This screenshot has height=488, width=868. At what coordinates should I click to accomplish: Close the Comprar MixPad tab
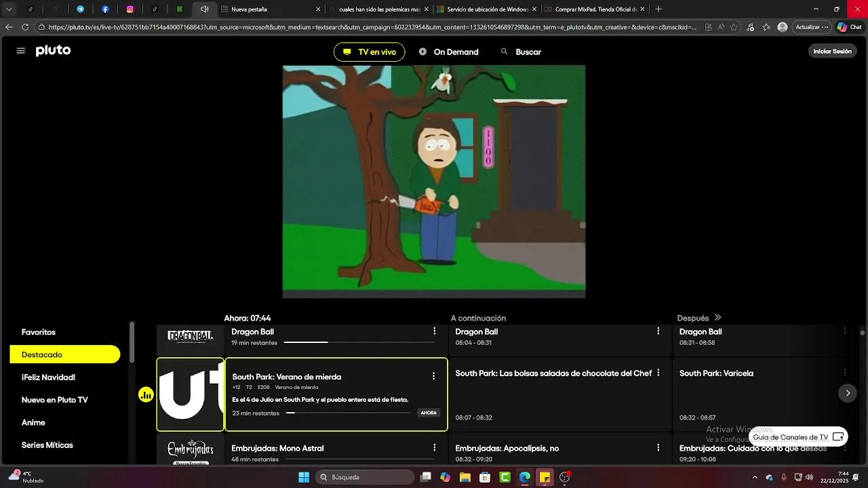pos(642,9)
